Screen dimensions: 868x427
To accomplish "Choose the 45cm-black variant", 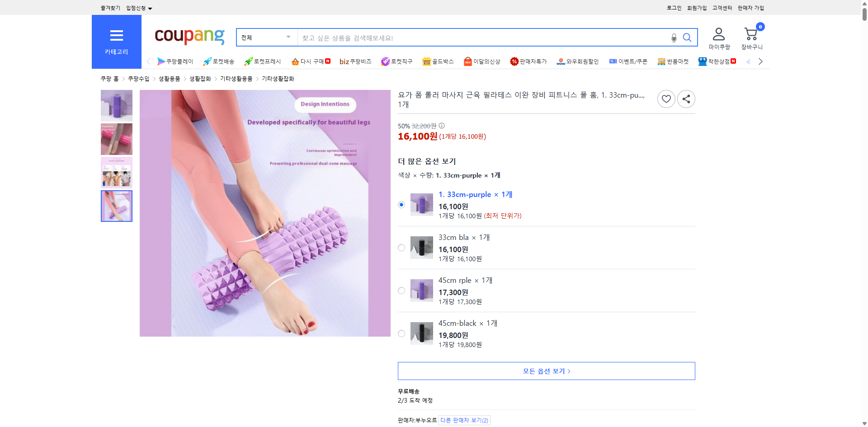I will [401, 333].
